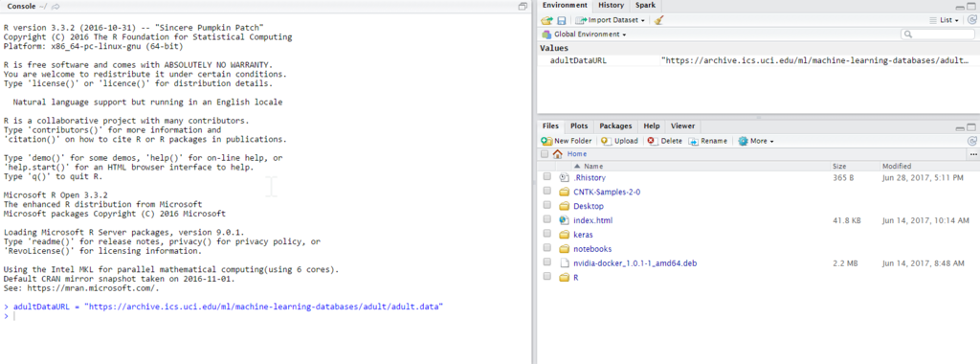Tick the nvidia-docker deb file checkbox
The height and width of the screenshot is (364, 980).
click(x=546, y=262)
